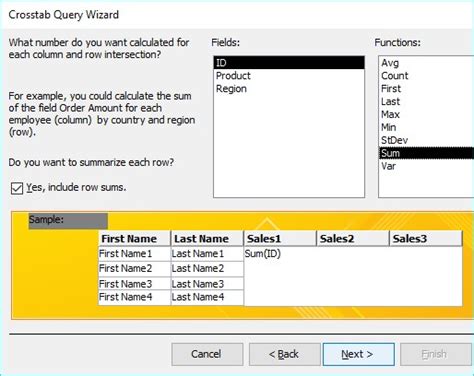Click the Last Name3 sample cell
The image size is (474, 376).
tap(207, 284)
